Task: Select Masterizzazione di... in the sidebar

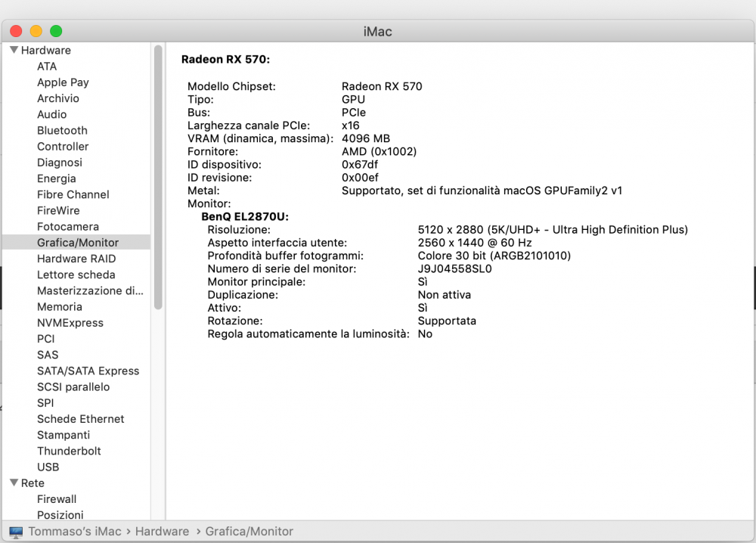Action: click(x=90, y=291)
